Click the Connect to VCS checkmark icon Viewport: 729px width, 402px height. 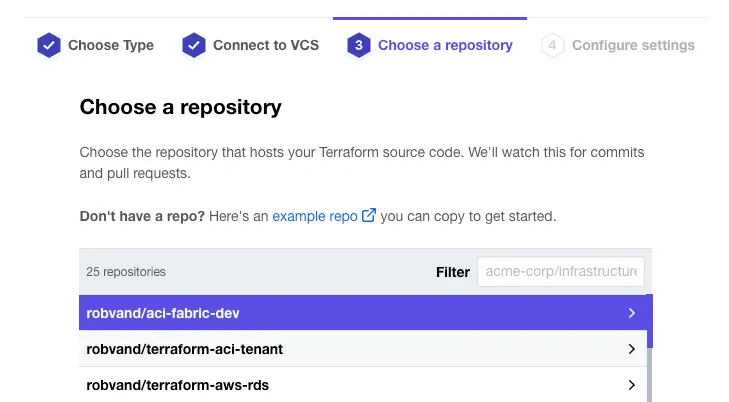[x=194, y=46]
